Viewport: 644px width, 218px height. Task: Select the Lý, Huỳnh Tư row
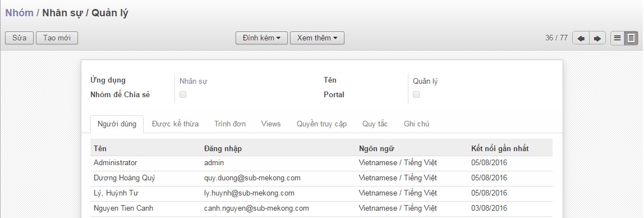tap(321, 193)
